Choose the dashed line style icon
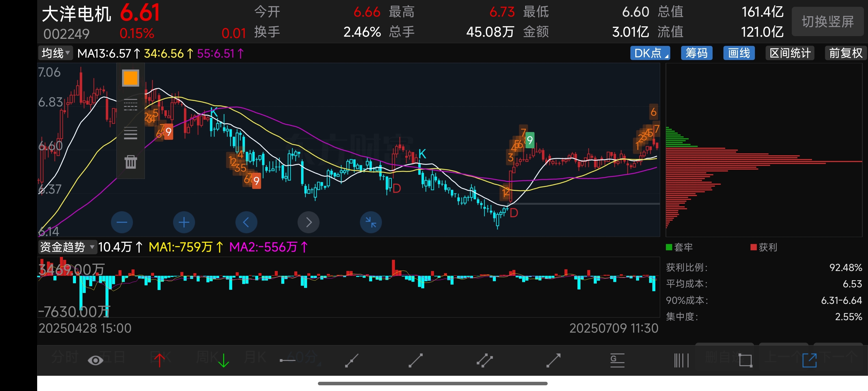This screenshot has width=868, height=391. pyautogui.click(x=130, y=105)
